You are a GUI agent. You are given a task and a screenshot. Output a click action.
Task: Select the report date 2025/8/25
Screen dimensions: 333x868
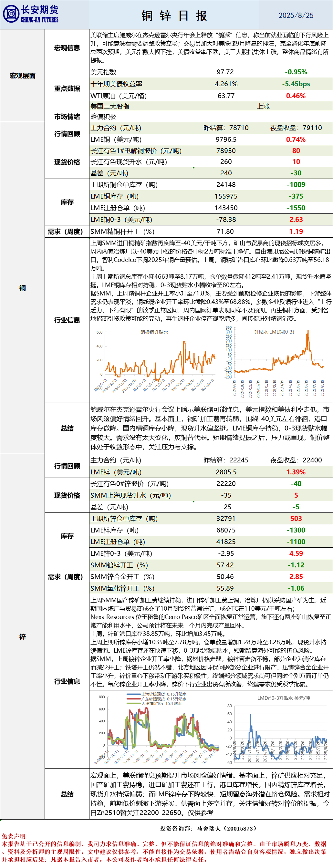[296, 15]
